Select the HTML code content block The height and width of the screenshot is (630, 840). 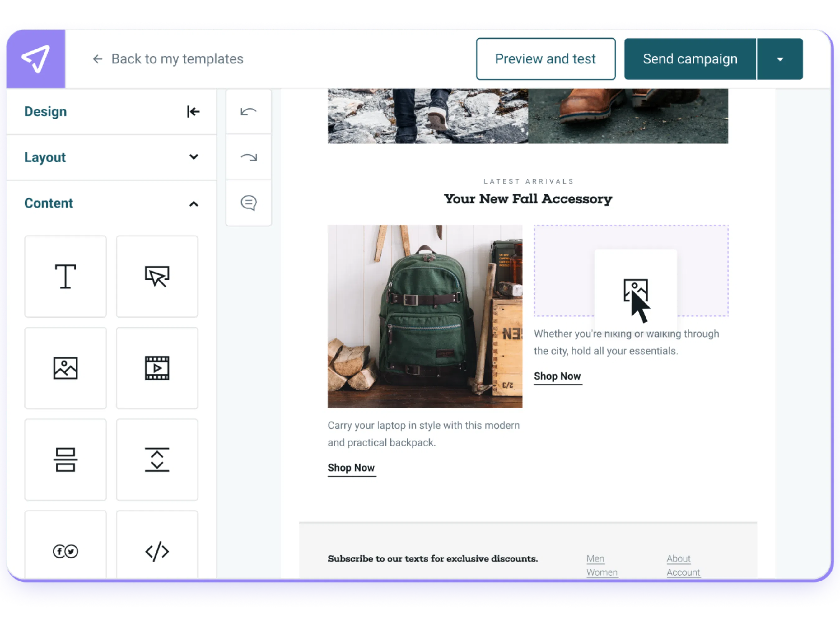[x=157, y=545]
